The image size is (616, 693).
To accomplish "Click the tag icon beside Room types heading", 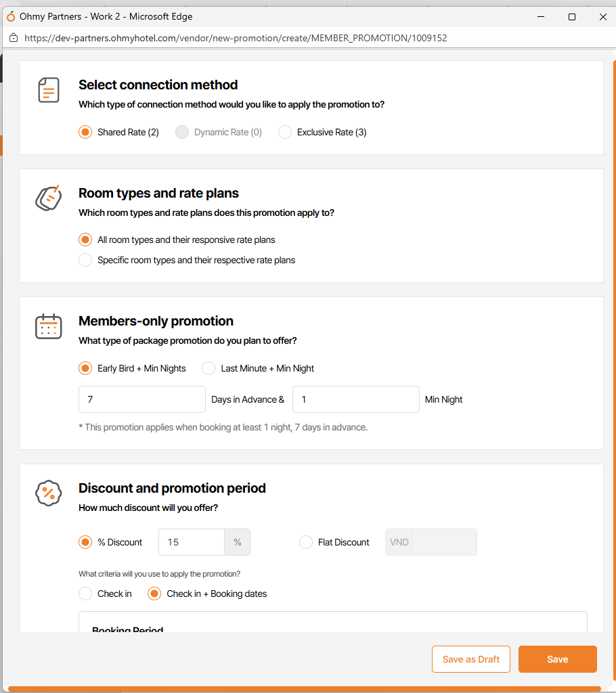I will coord(48,197).
